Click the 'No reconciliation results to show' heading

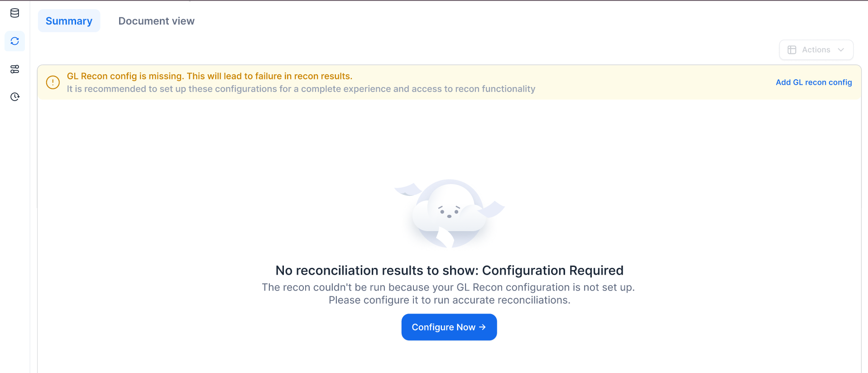coord(449,270)
